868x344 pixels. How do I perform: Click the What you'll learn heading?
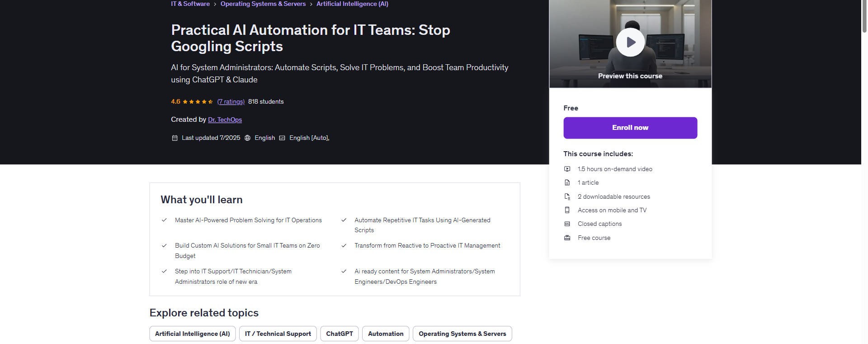[x=202, y=200]
